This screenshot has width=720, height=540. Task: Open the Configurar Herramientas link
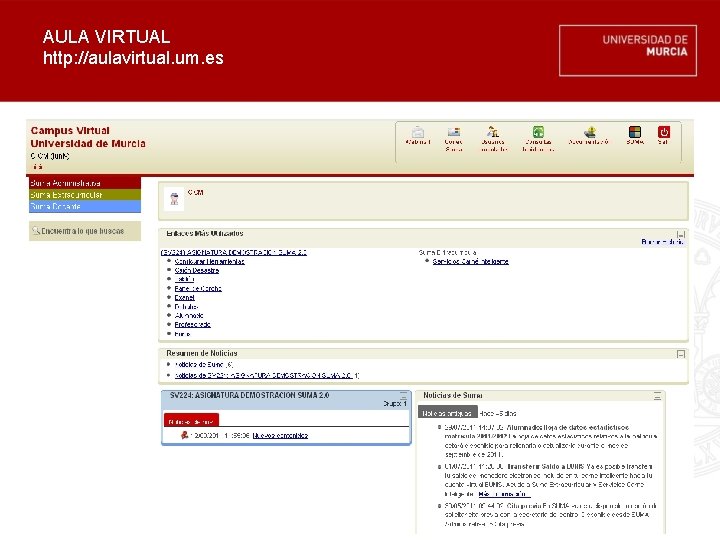tap(209, 261)
